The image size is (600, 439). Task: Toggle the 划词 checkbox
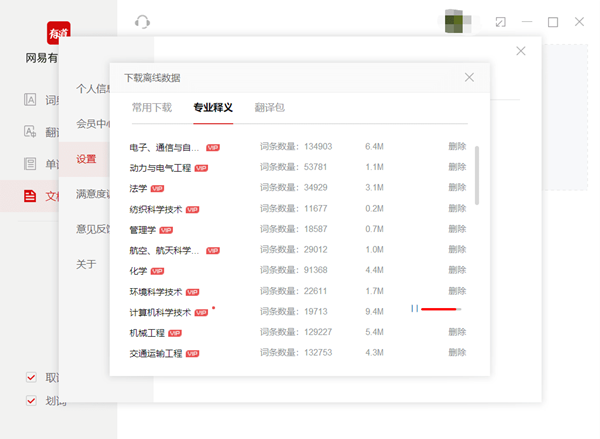(31, 401)
